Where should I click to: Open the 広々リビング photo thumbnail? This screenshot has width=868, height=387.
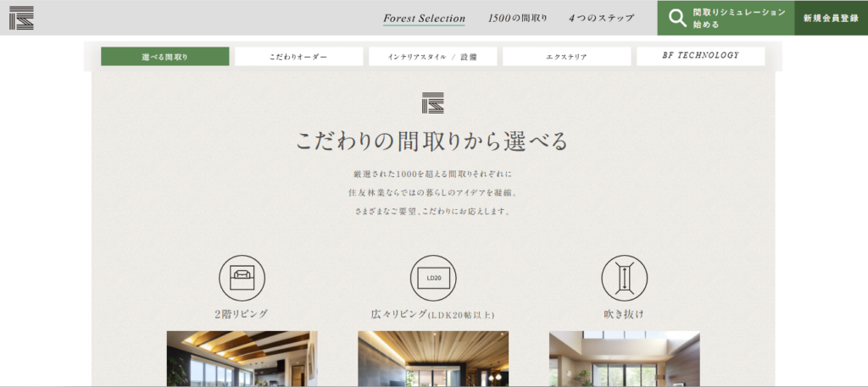(x=433, y=359)
